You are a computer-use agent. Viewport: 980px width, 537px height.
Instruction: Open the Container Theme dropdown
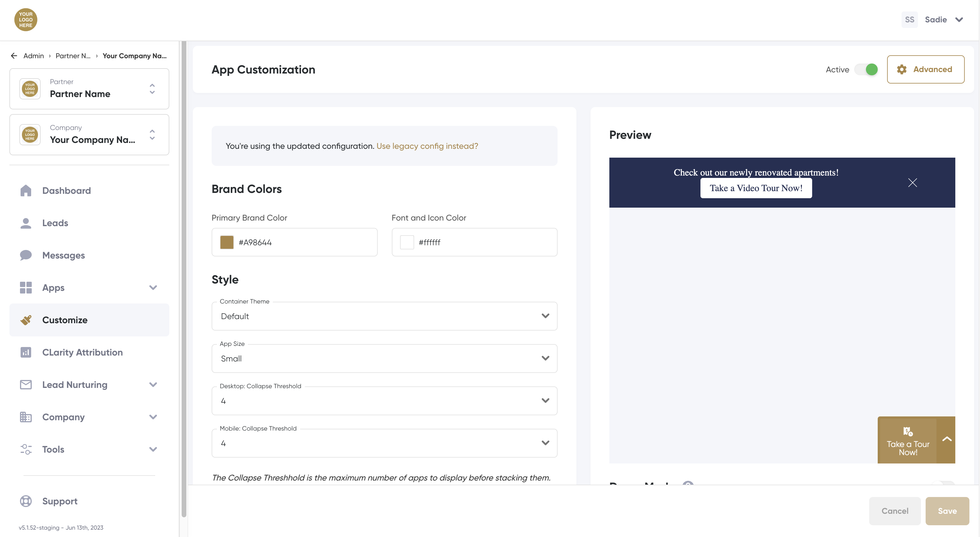(384, 316)
